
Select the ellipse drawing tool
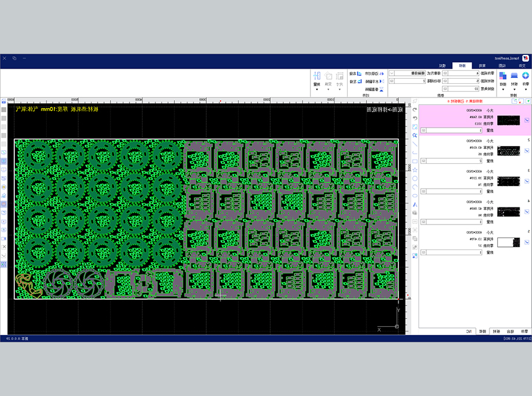414,196
